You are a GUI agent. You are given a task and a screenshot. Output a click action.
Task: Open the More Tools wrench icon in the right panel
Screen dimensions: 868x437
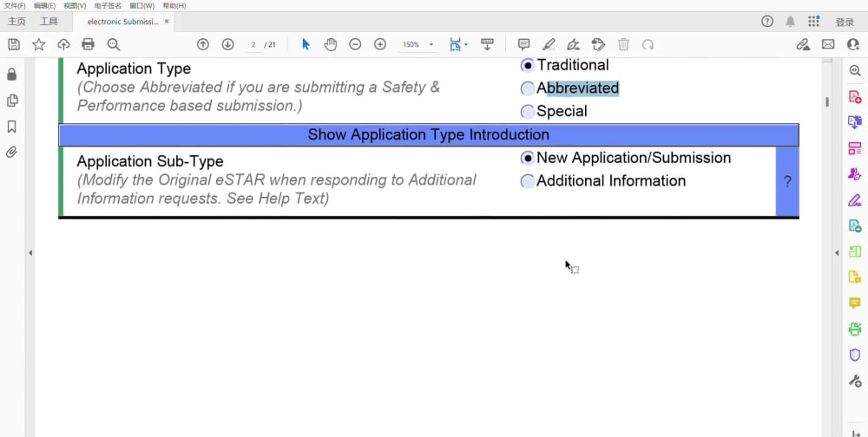tap(855, 381)
